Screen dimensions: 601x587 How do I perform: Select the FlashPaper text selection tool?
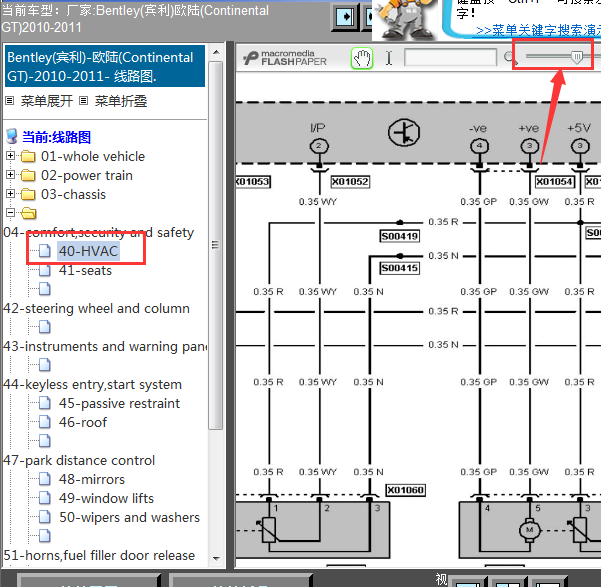(x=389, y=58)
